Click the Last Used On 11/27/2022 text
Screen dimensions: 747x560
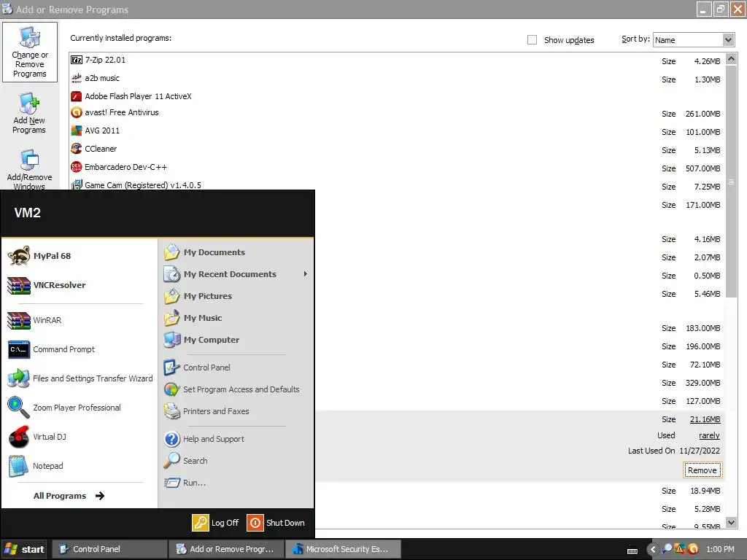673,451
